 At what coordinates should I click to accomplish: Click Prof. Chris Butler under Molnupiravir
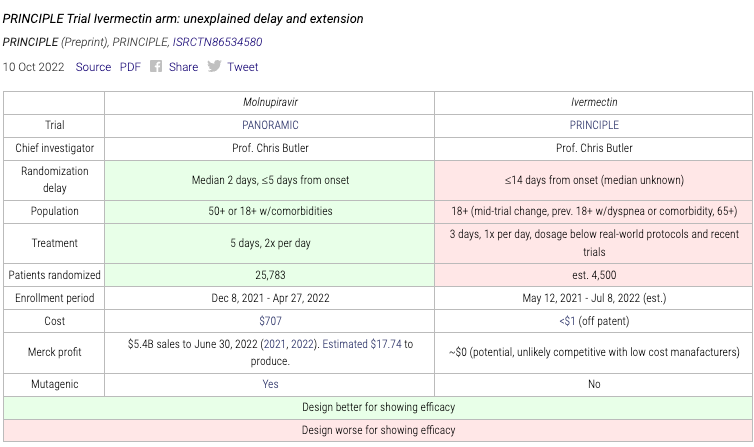(x=270, y=149)
